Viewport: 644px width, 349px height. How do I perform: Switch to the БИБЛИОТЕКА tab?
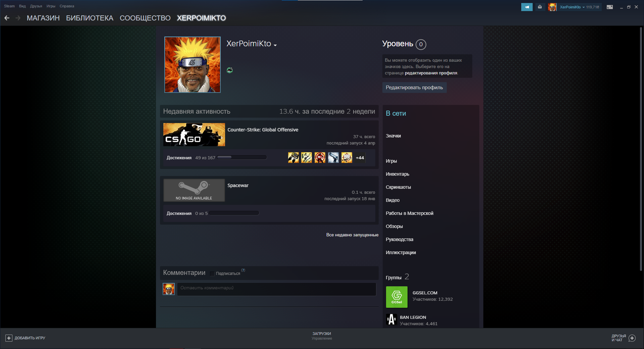pos(90,18)
